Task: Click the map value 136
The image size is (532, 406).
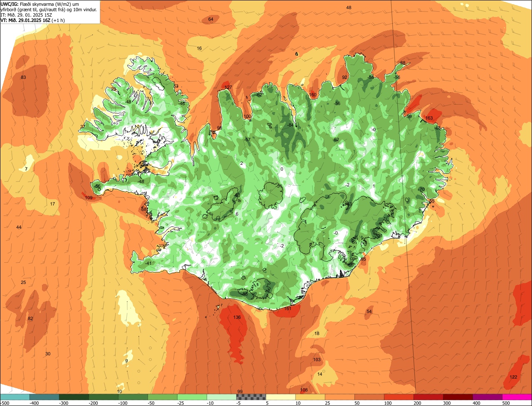Action: click(237, 317)
